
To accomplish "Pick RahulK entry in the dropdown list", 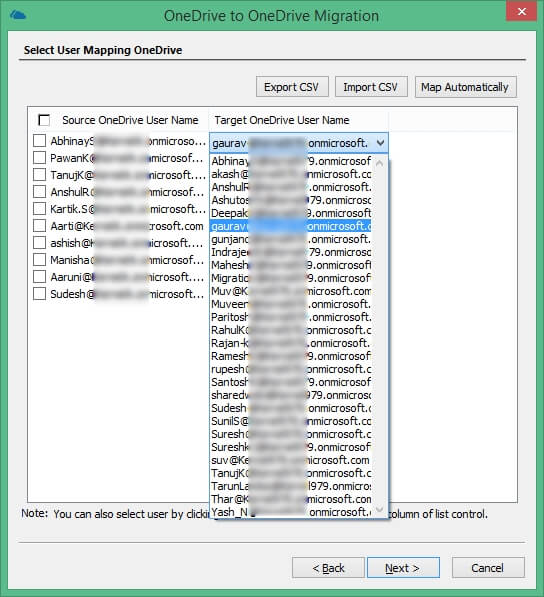I will 291,330.
